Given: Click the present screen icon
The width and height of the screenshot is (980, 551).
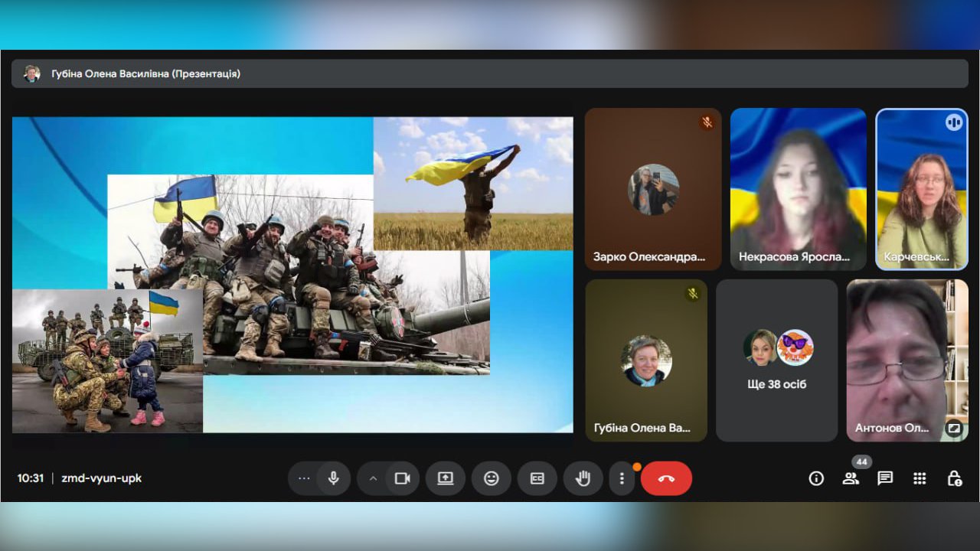Looking at the screenshot, I should click(446, 478).
